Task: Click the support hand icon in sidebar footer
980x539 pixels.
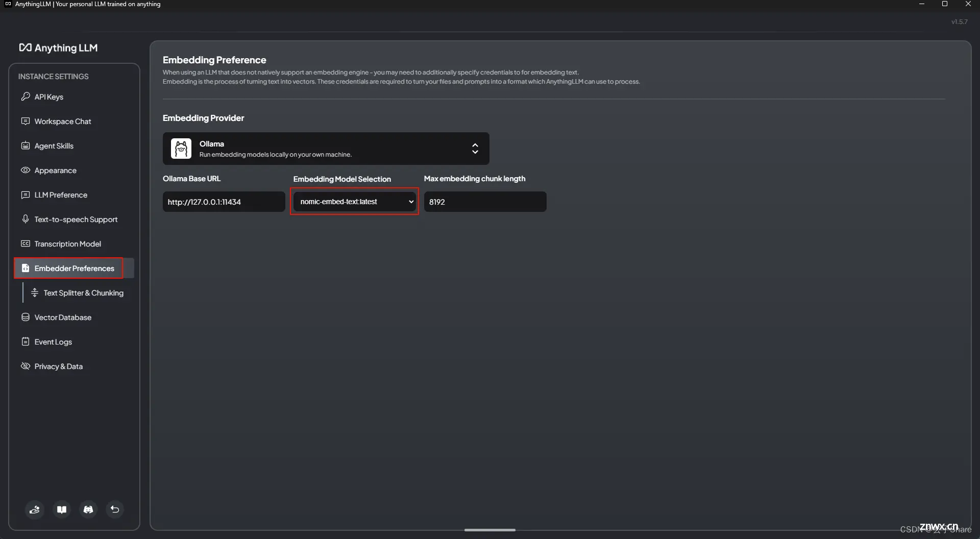Action: 35,509
